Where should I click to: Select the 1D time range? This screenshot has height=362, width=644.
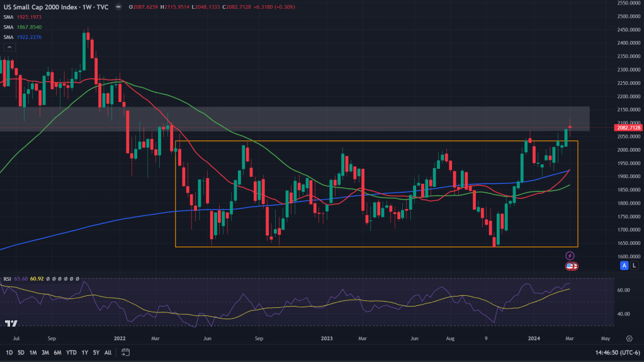[9, 353]
